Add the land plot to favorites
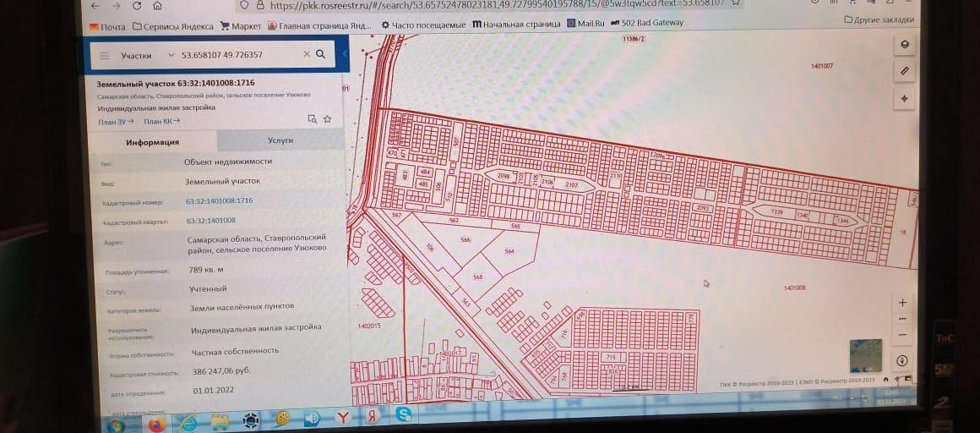980x433 pixels. [327, 119]
